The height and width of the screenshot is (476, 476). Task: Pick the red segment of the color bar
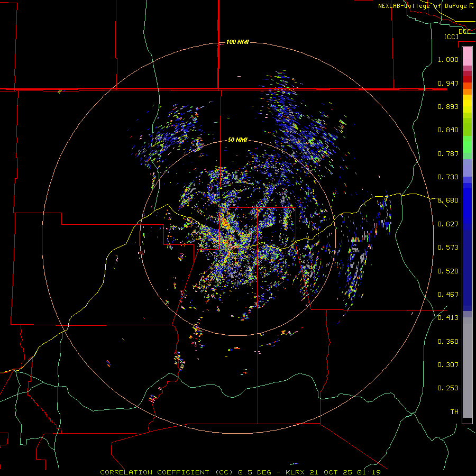[x=467, y=79]
